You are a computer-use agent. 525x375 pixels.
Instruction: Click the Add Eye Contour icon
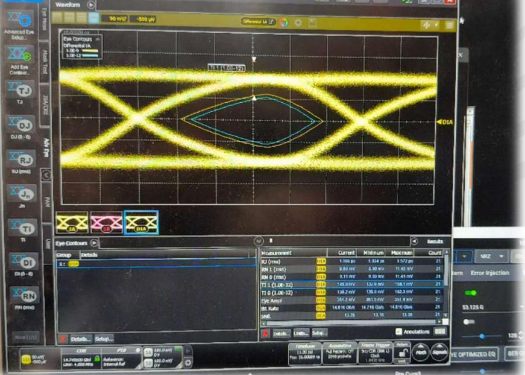(x=20, y=55)
